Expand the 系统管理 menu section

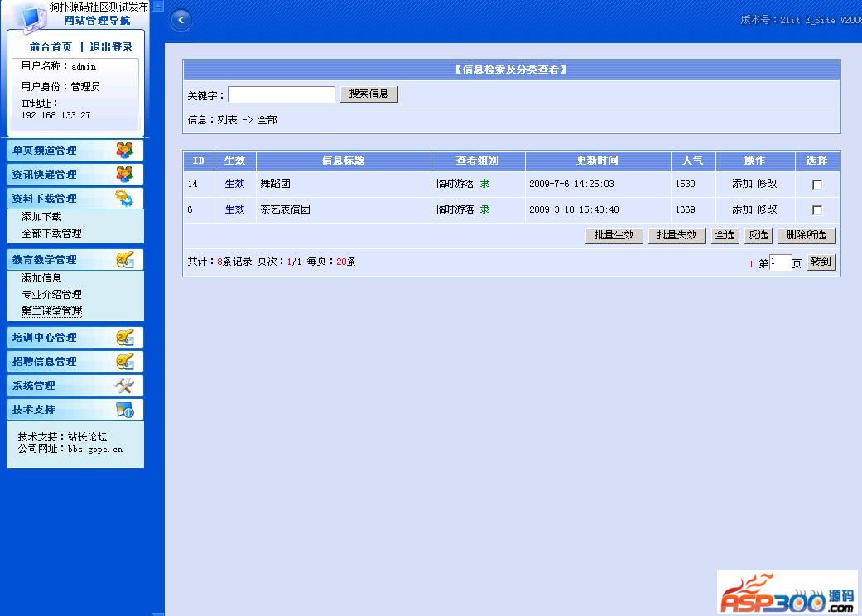click(34, 386)
